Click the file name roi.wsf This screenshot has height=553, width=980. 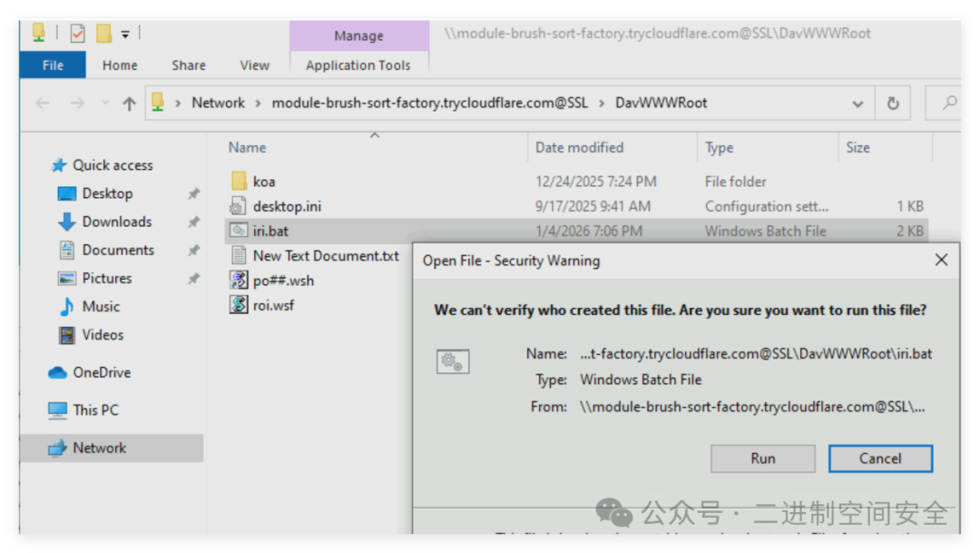pyautogui.click(x=273, y=305)
